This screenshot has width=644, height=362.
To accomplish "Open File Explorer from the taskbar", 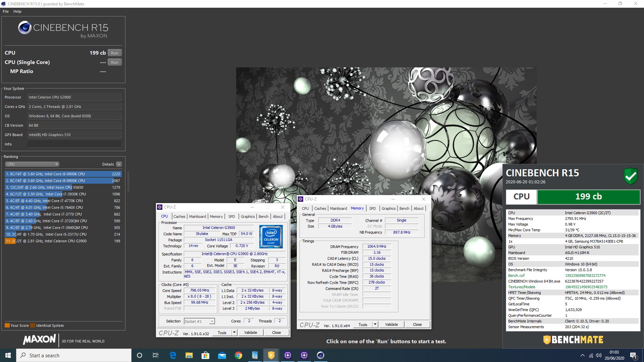I will [189, 355].
